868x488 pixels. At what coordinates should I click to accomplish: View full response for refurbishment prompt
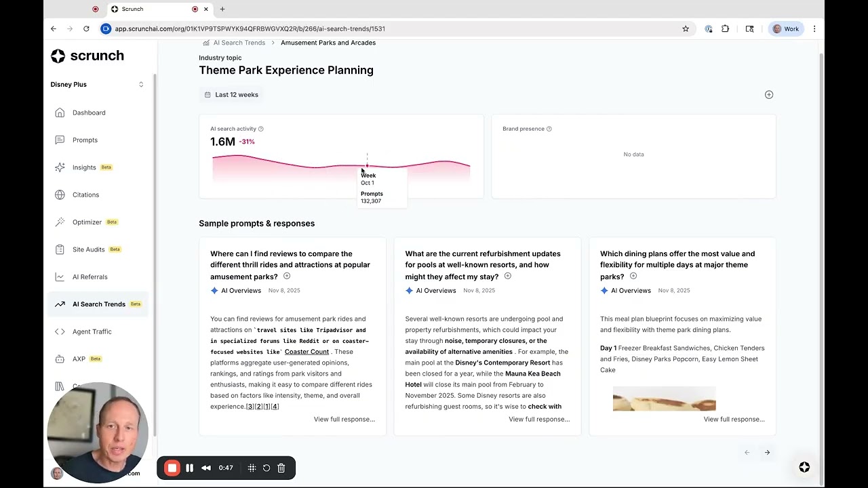click(539, 419)
